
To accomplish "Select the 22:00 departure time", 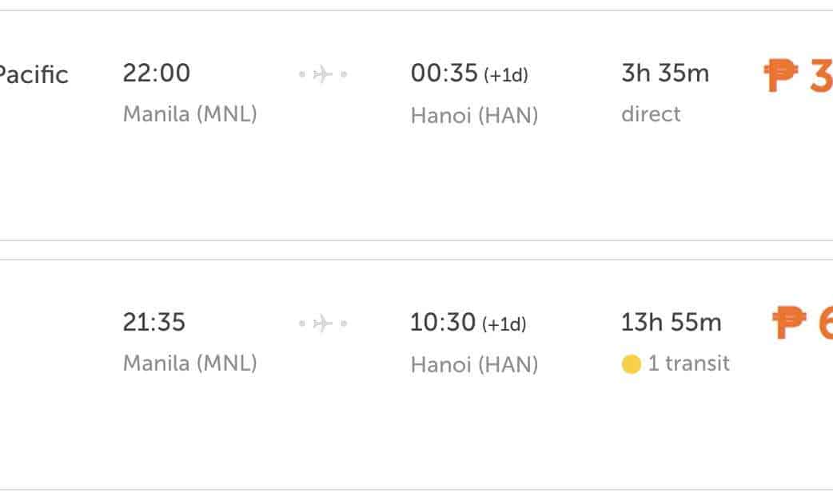I will tap(157, 73).
